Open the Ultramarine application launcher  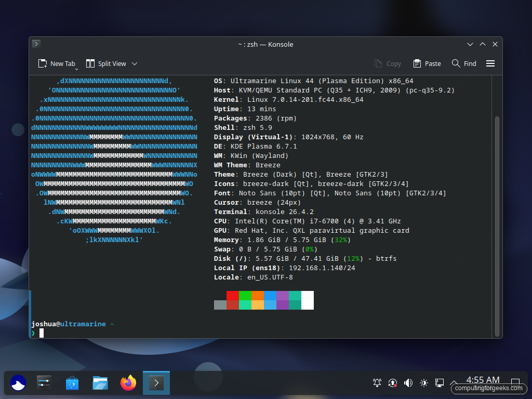point(18,383)
